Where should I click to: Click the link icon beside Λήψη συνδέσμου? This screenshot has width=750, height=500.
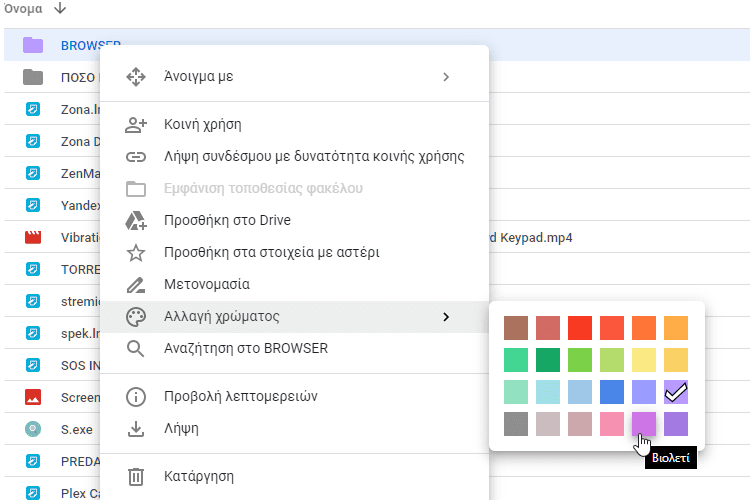[x=135, y=157]
